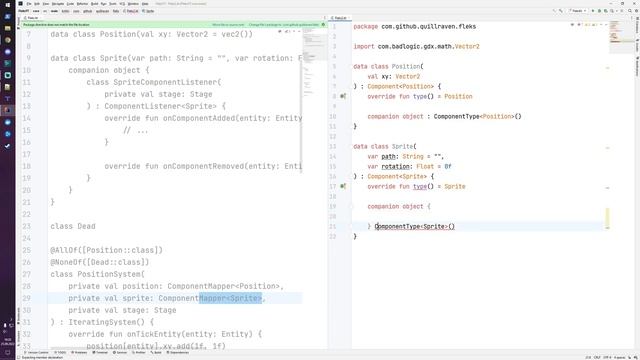The image size is (640, 360).
Task: Click the checkmark app icon in taskbar
Action: 7,146
